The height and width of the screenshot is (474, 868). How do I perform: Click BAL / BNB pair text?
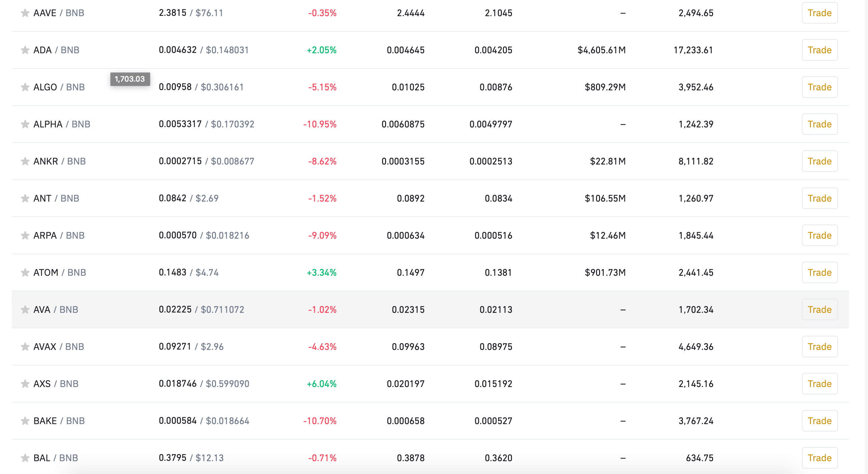coord(56,458)
